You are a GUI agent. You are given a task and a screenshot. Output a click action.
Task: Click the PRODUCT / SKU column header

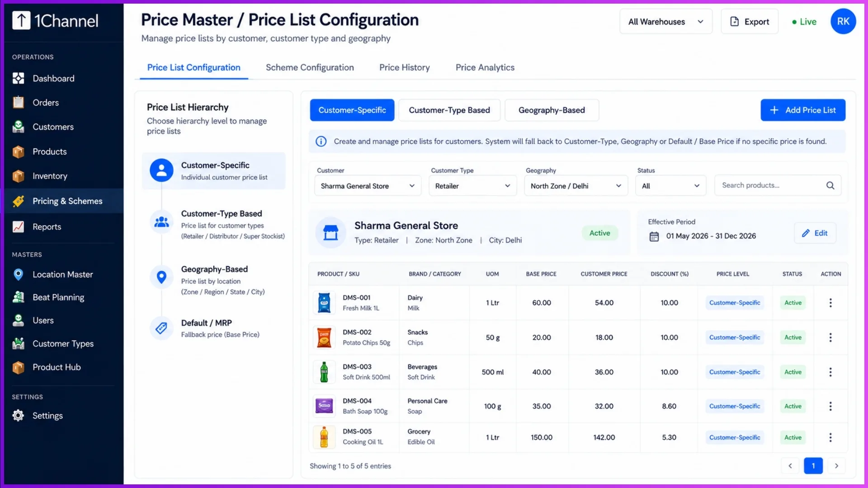point(338,274)
